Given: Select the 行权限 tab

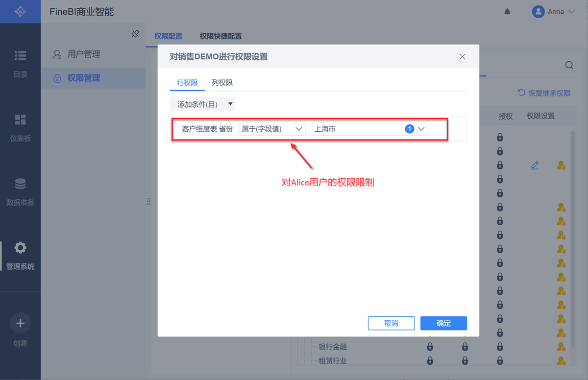Looking at the screenshot, I should tap(187, 83).
